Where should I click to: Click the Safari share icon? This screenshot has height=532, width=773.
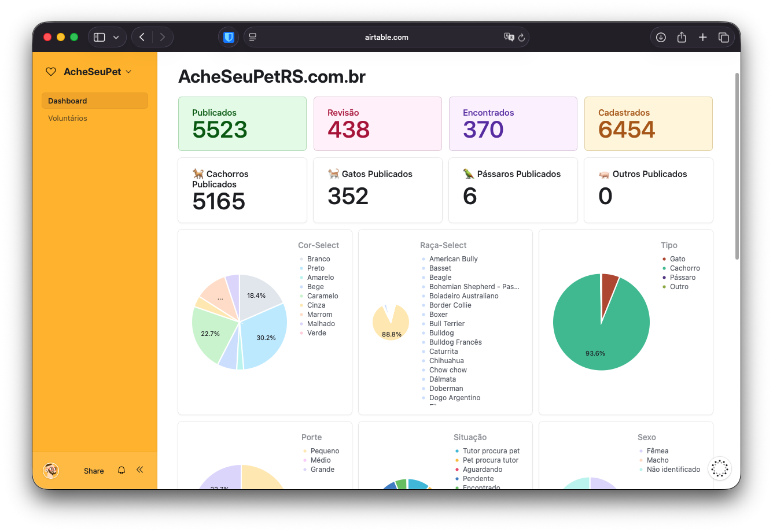coord(682,37)
